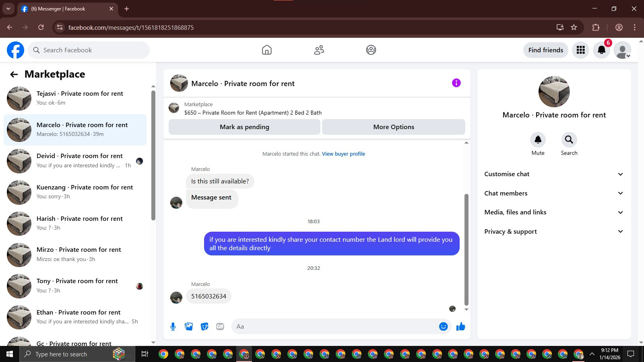Image resolution: width=644 pixels, height=362 pixels.
Task: Reload the page
Action: [41, 27]
